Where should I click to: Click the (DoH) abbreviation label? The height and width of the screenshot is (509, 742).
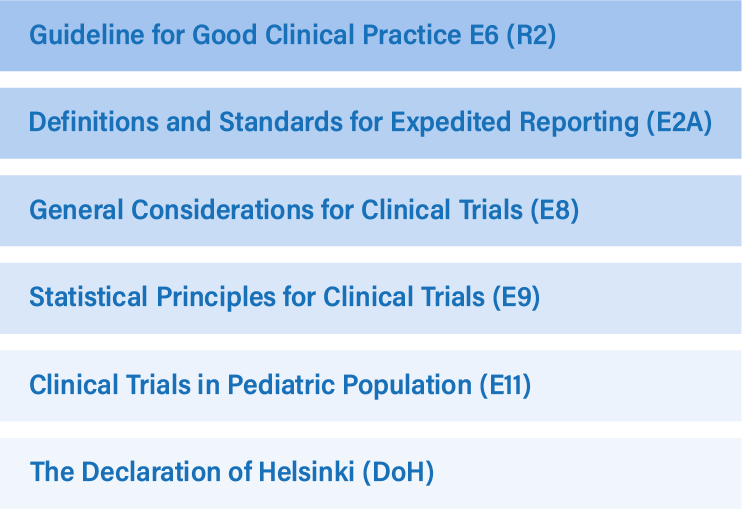(x=398, y=473)
